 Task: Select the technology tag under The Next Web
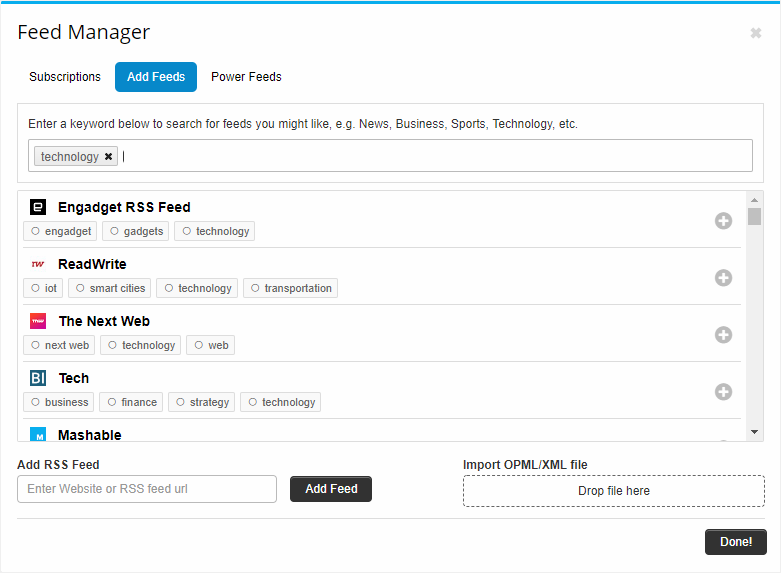click(140, 345)
